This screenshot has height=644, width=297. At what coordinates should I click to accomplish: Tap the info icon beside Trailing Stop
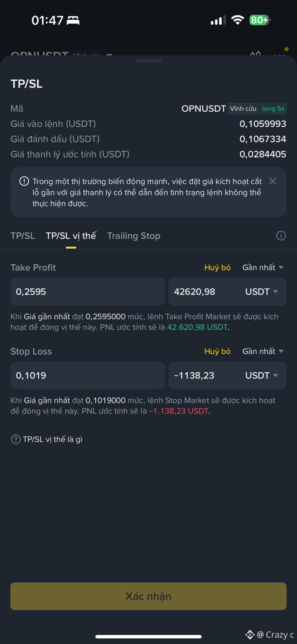pyautogui.click(x=281, y=236)
